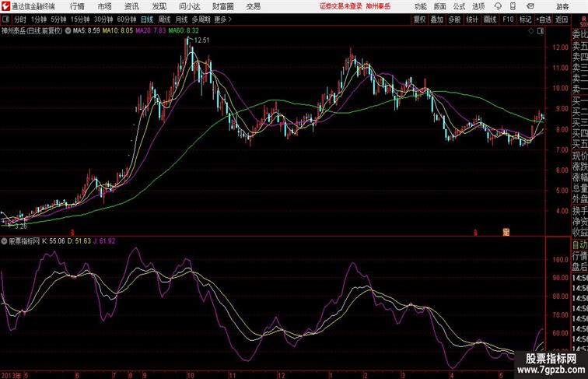Open the F10 company info button
588x379 pixels.
[508, 19]
